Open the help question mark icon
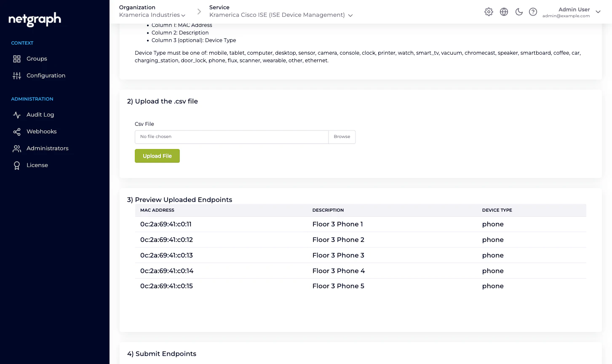Image resolution: width=612 pixels, height=364 pixels. click(533, 12)
